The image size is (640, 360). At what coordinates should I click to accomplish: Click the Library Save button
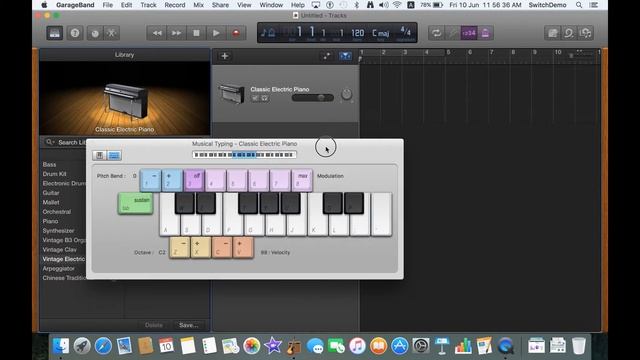[189, 325]
